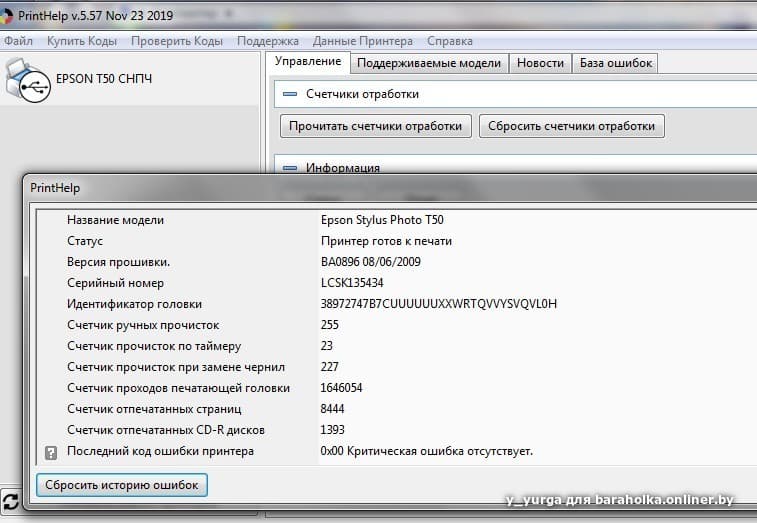This screenshot has width=757, height=523.
Task: Click the Принтер готов к печати status
Action: point(386,241)
